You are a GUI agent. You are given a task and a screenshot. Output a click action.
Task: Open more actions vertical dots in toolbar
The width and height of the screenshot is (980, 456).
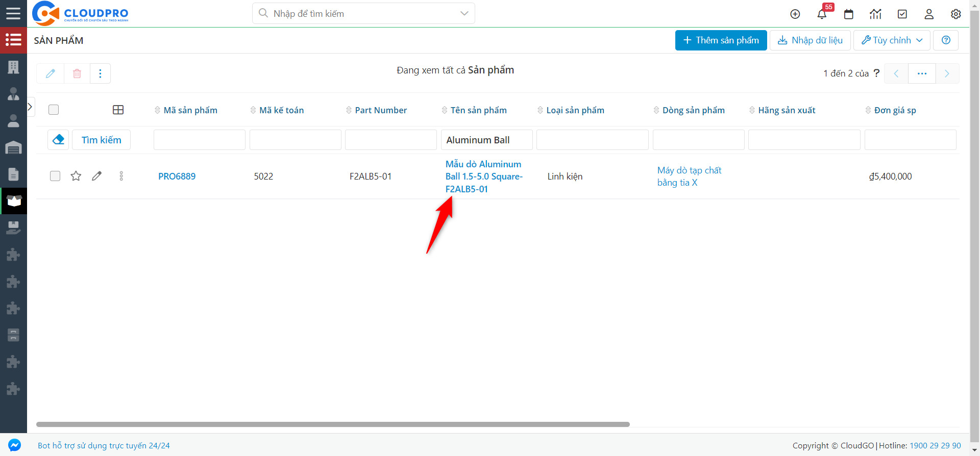[100, 73]
